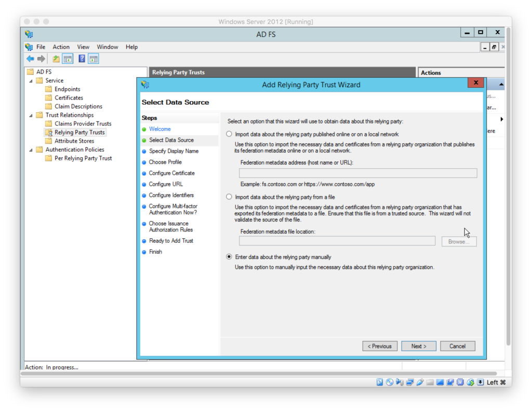Click the Ready to Add Trust step

pyautogui.click(x=171, y=241)
